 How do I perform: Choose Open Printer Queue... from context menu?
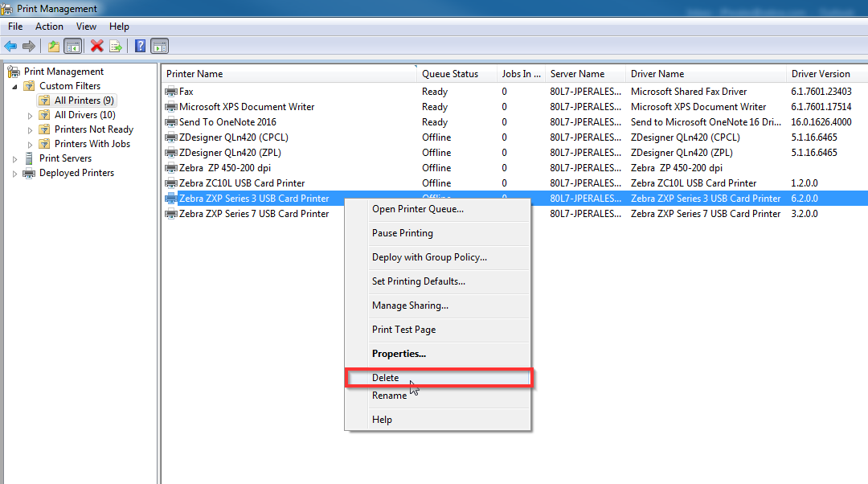[437, 209]
